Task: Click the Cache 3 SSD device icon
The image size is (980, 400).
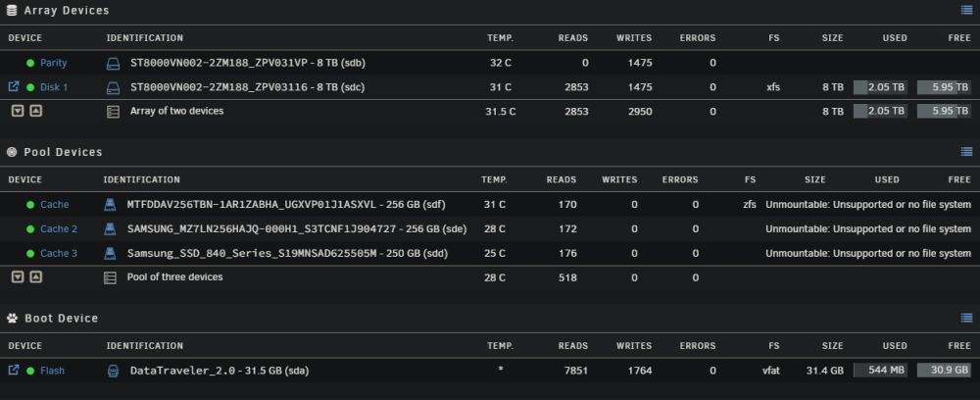Action: click(110, 253)
